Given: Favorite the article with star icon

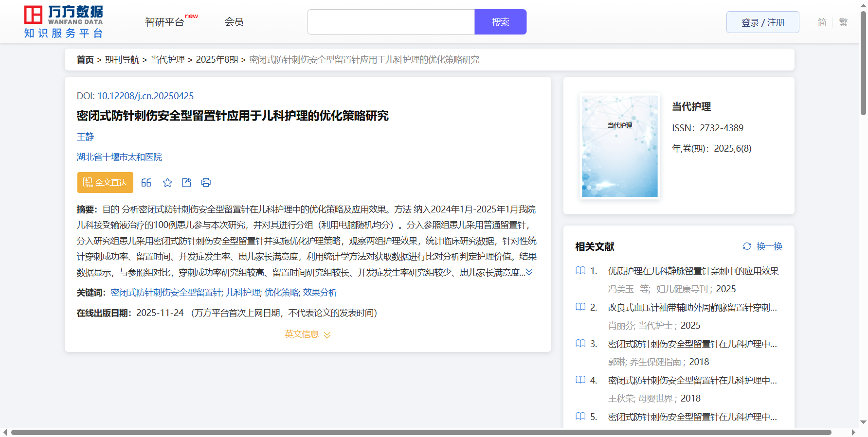Looking at the screenshot, I should pos(167,182).
